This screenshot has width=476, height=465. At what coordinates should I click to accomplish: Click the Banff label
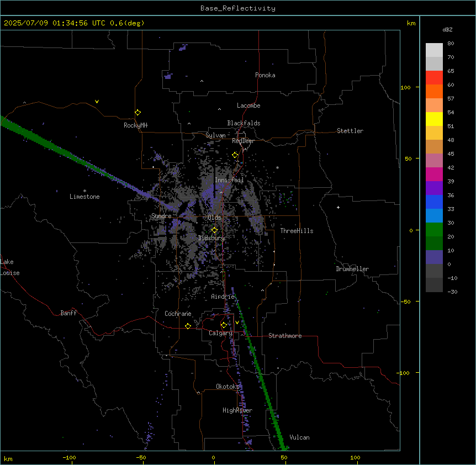coord(68,313)
